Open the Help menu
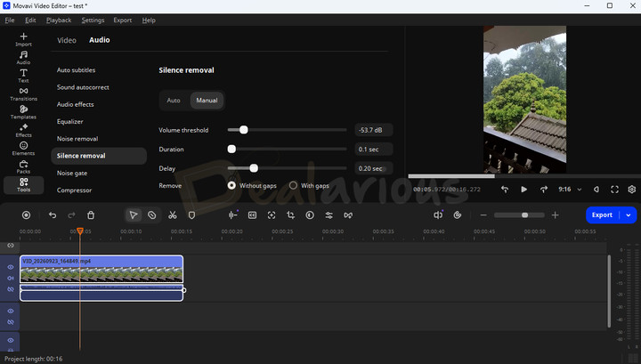Screen dimensions: 641x364 point(149,20)
